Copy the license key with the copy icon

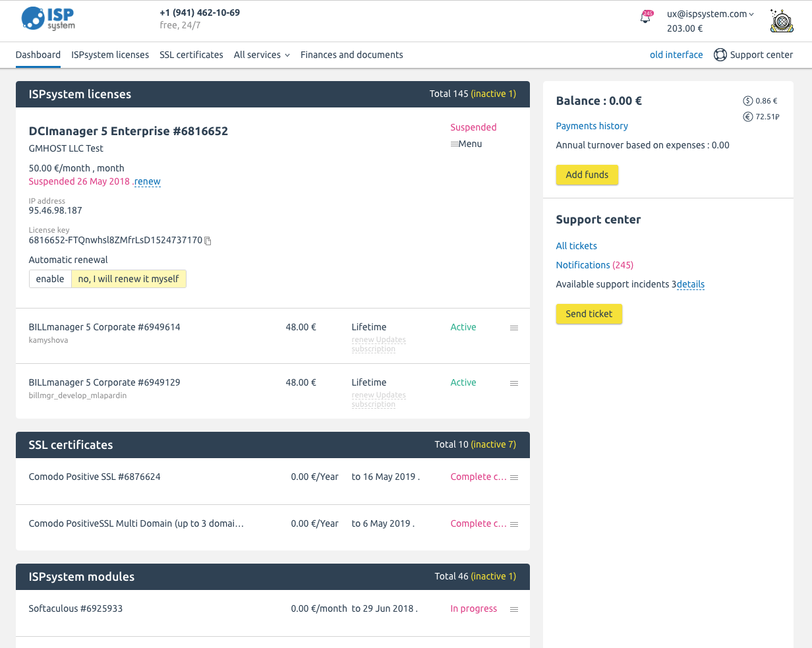[208, 241]
